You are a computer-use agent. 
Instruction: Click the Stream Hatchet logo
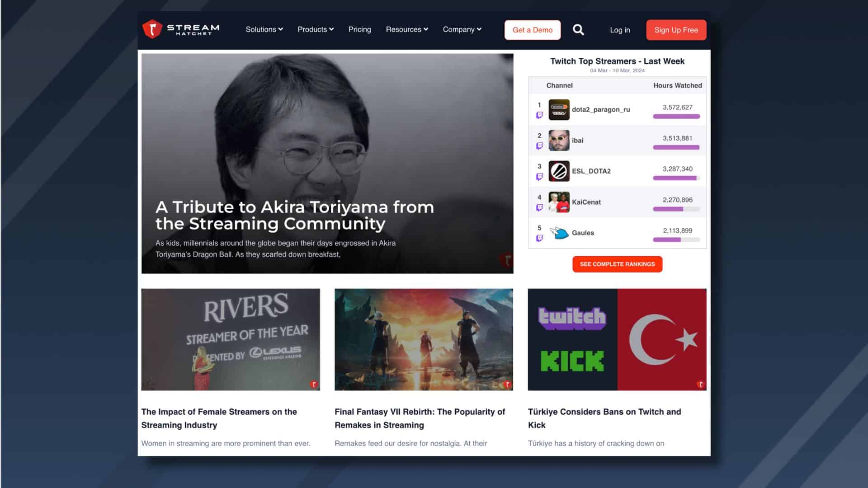point(181,29)
